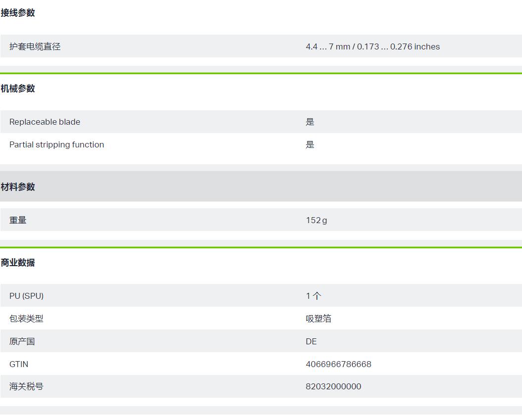Click the 是 value for Partial stripping function

[310, 144]
